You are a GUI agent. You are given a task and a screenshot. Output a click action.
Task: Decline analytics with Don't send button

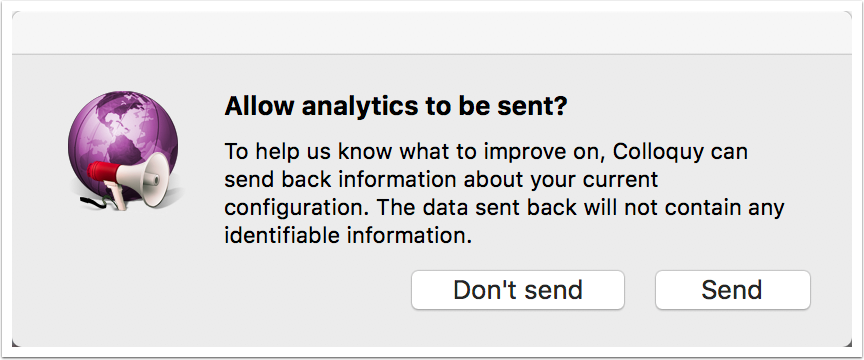coord(517,290)
